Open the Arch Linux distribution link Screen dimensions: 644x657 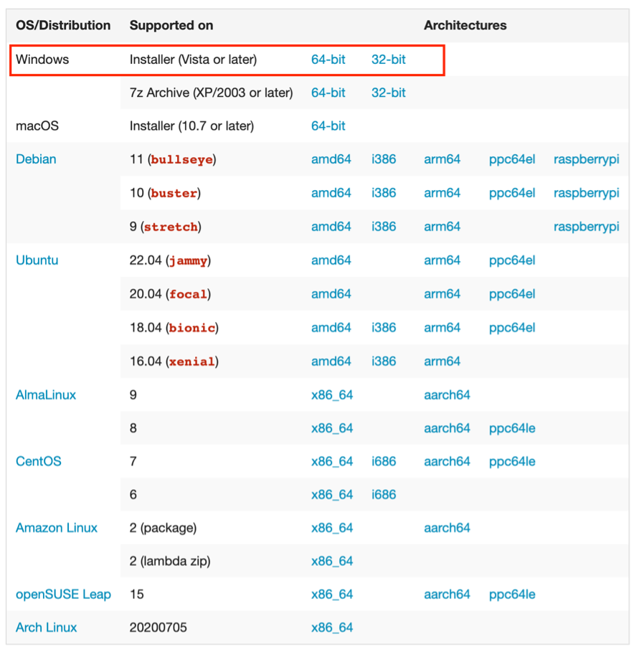pyautogui.click(x=46, y=628)
